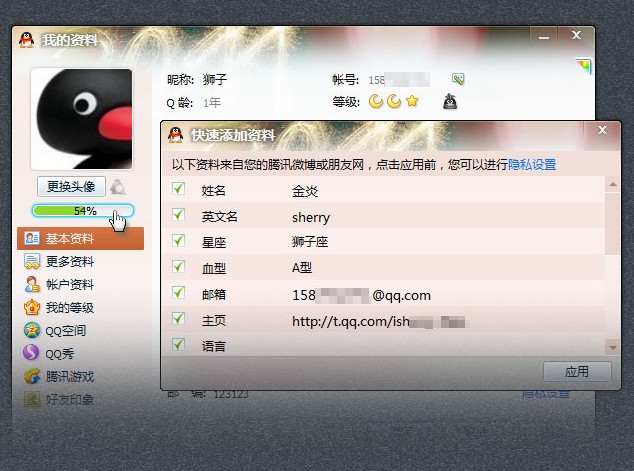This screenshot has height=471, width=634.
Task: Click the 帐户资料 sidebar icon
Action: point(32,284)
